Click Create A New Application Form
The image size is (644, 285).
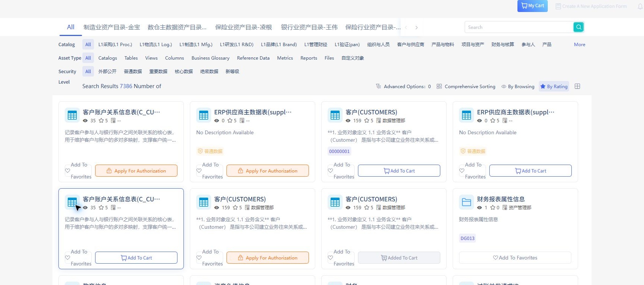point(591,6)
